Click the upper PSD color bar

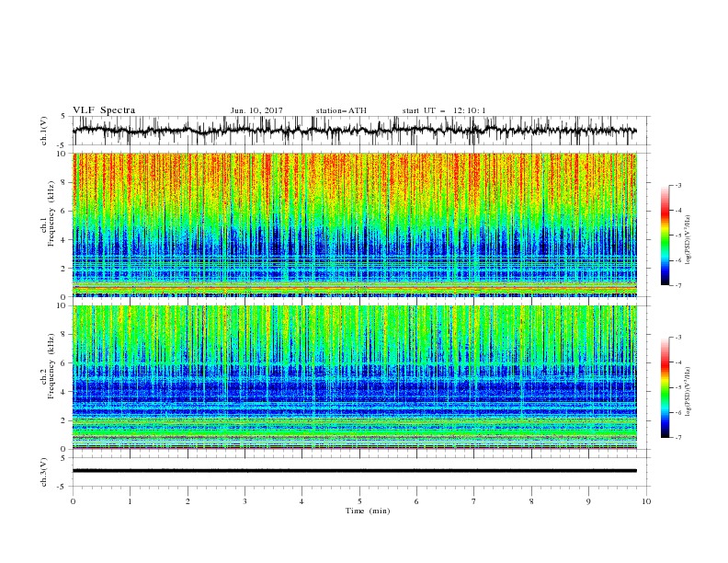pos(665,236)
